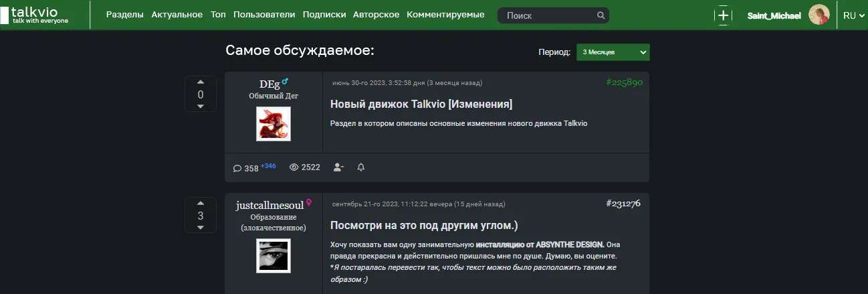
Task: Click the plus icon to create post
Action: click(723, 15)
